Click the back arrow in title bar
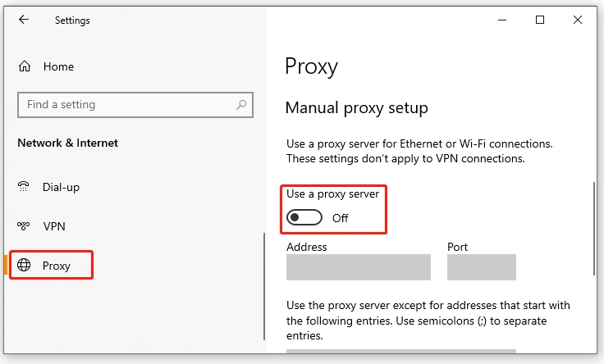 coord(24,20)
